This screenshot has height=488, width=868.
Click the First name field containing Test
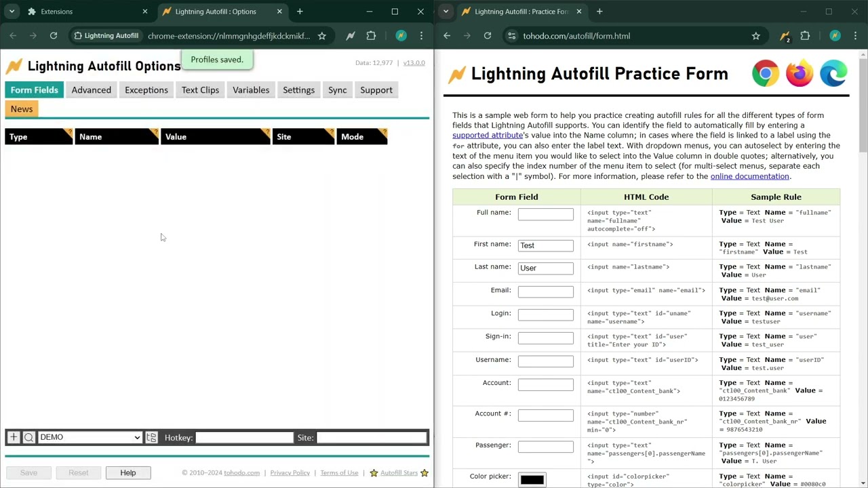pos(546,245)
